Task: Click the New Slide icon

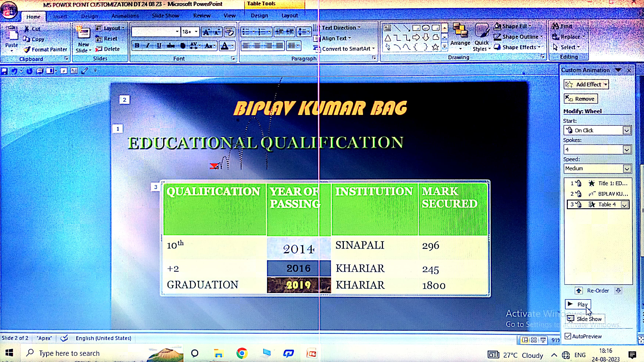Action: coord(83,33)
